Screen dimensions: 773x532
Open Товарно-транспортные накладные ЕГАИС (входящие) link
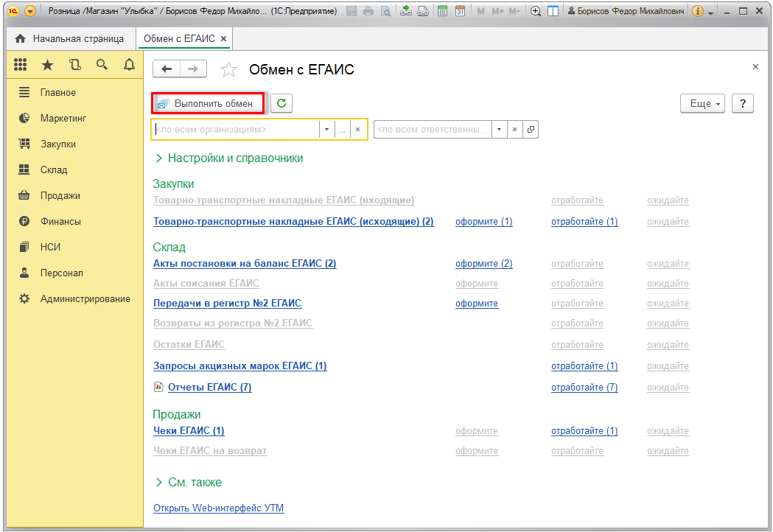[284, 200]
